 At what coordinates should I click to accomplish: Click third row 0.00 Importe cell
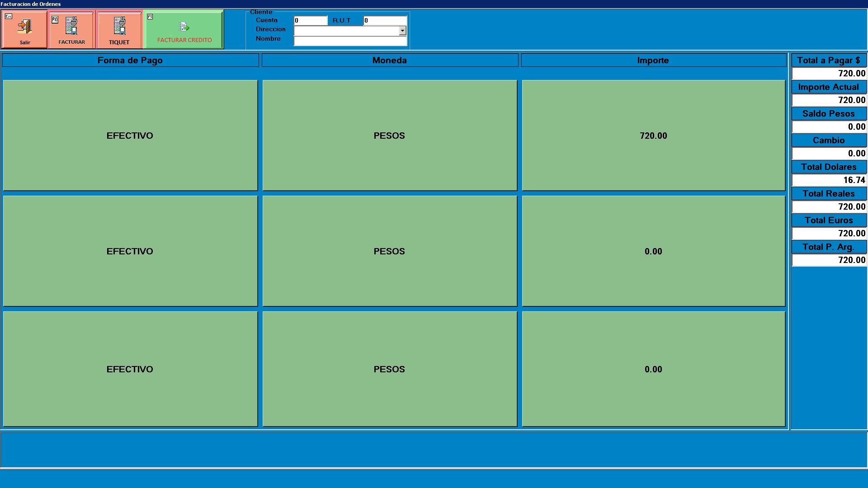(x=653, y=369)
